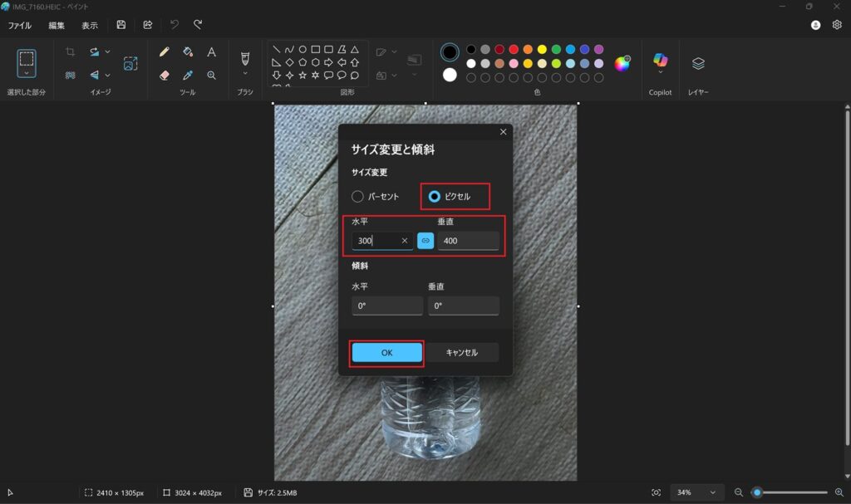Pick the green color swatch
This screenshot has height=504, width=851.
point(556,49)
